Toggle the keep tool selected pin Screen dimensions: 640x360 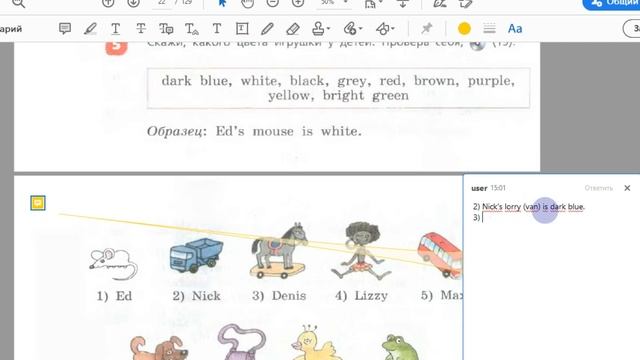427,29
